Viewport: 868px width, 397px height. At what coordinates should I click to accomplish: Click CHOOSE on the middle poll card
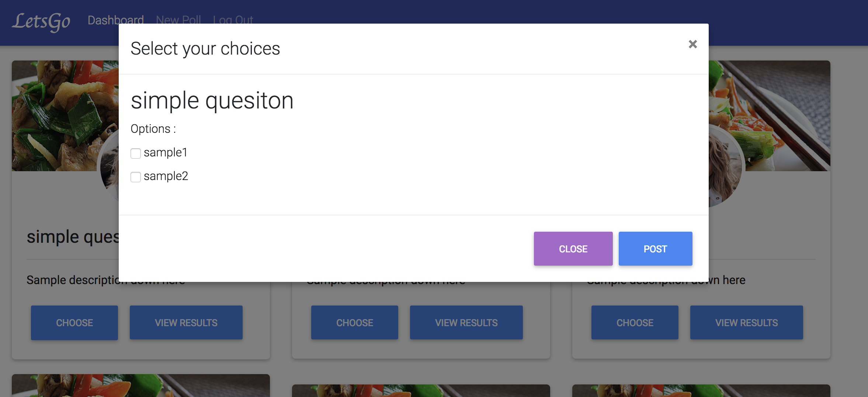click(355, 322)
